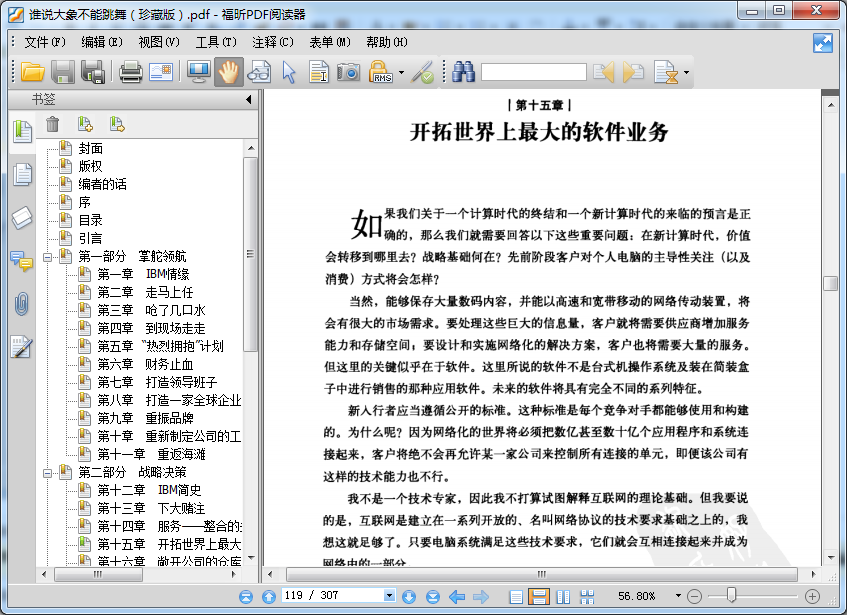Screen dimensions: 847x615
Task: Open bookmark 封面
Action: (91, 148)
